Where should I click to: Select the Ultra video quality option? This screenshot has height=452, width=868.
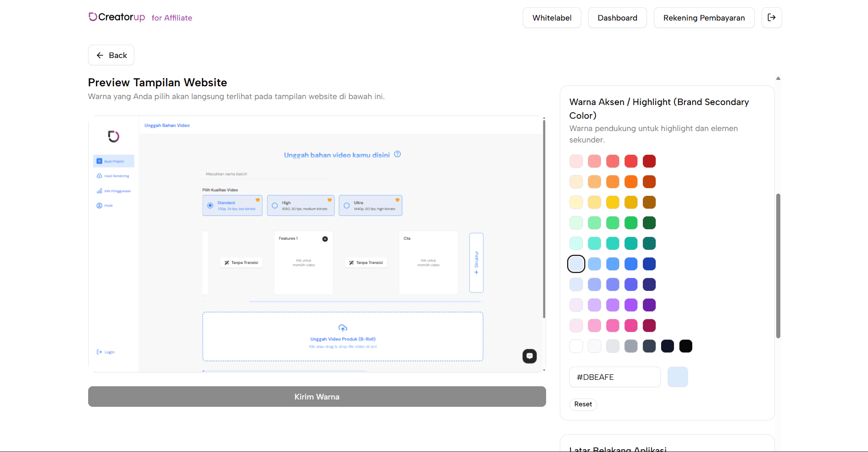coord(371,205)
